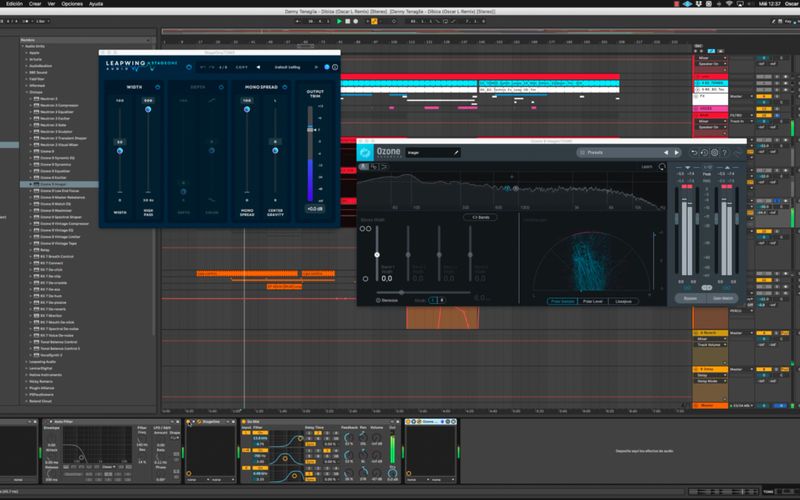Toggle the Stereoize checkbox in Ozone
This screenshot has height=500, width=800.
click(379, 301)
